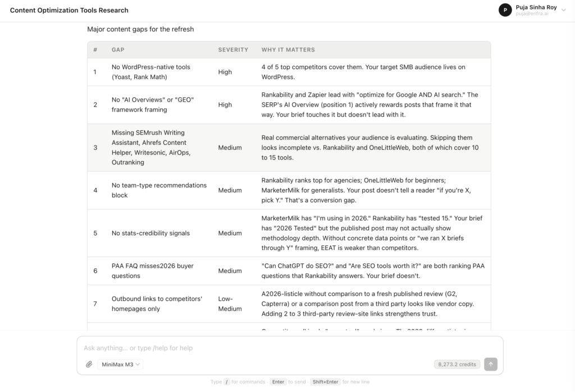The height and width of the screenshot is (392, 575).
Task: Click the Content Optimization Tools Research title
Action: 69,10
